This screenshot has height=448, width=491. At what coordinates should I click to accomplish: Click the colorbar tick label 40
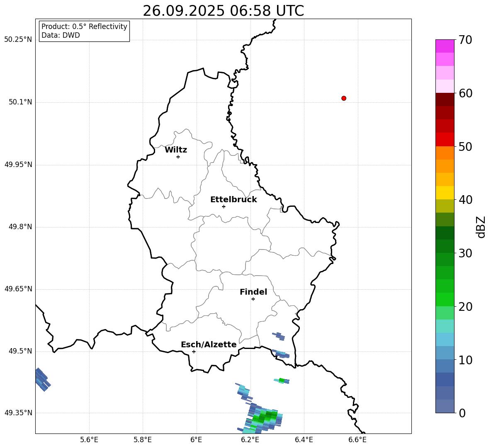[x=465, y=200]
